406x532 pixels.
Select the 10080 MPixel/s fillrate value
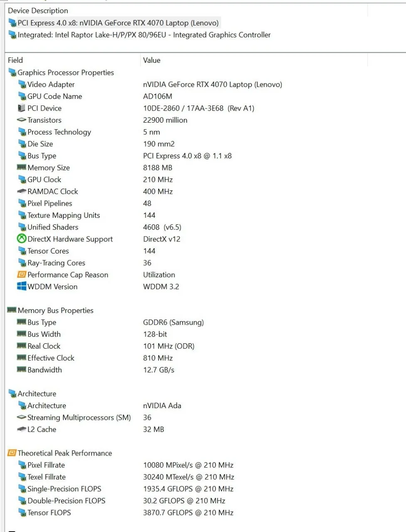click(x=188, y=465)
